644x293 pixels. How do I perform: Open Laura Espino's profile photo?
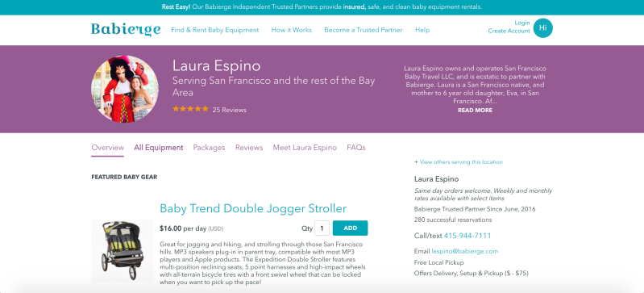(125, 90)
